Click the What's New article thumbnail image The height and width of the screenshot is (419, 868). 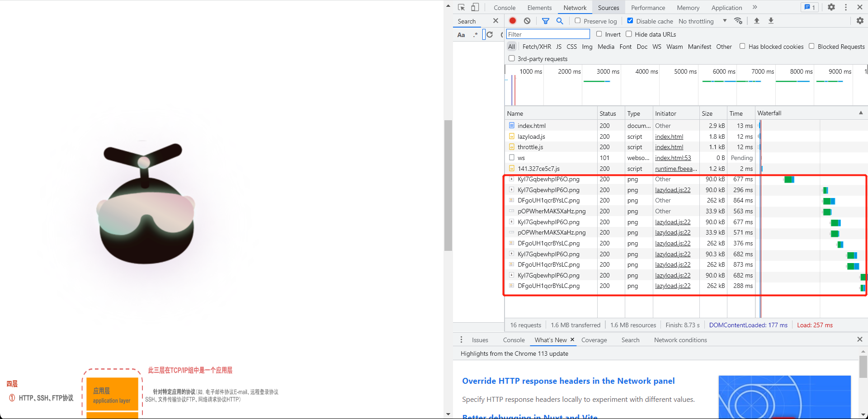(784, 397)
